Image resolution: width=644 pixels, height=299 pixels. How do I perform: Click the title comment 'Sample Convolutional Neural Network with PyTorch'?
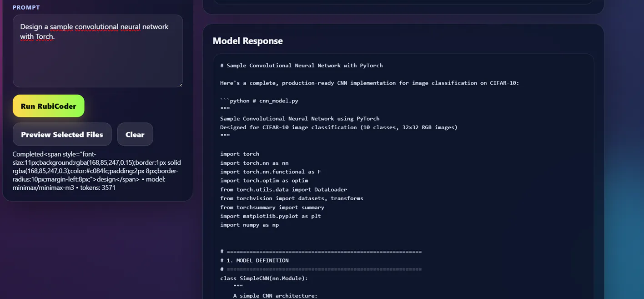click(x=301, y=66)
